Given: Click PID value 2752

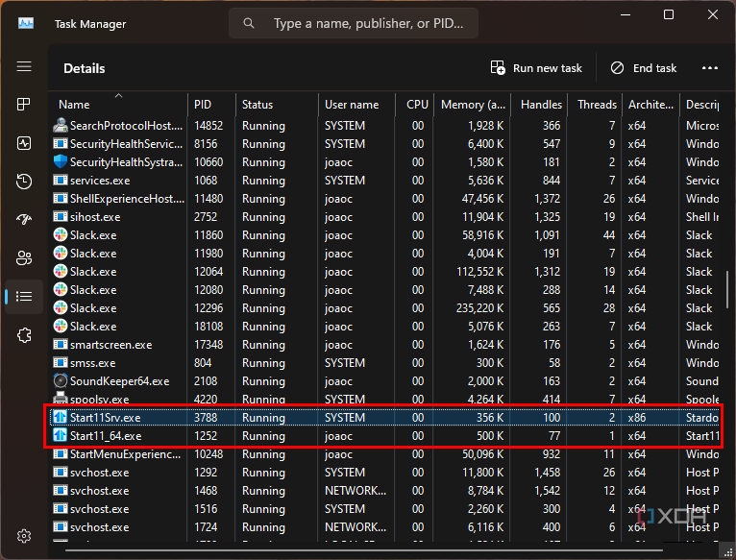Looking at the screenshot, I should point(206,217).
